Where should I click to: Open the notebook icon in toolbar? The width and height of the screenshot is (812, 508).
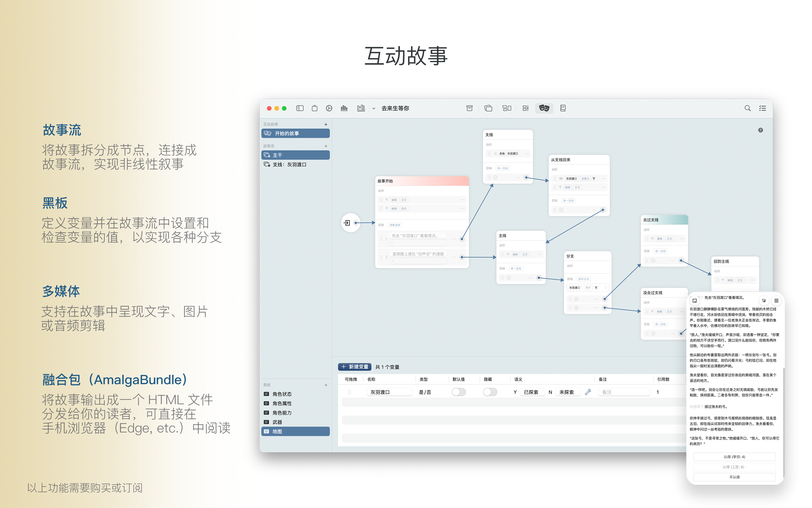click(563, 108)
